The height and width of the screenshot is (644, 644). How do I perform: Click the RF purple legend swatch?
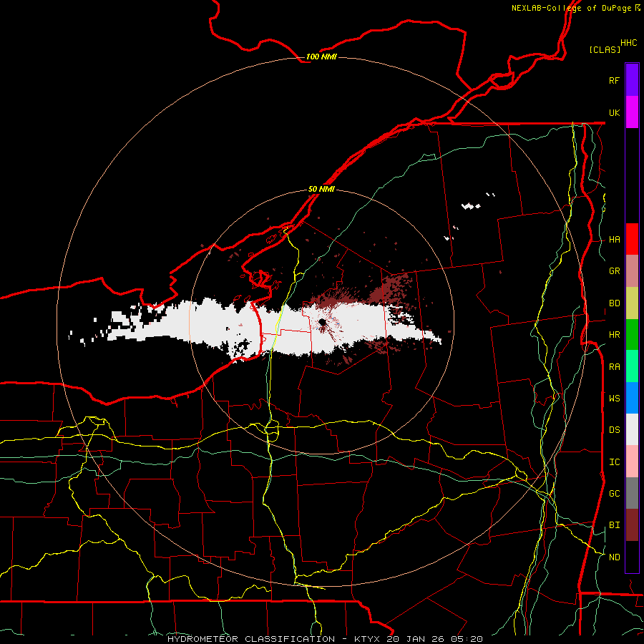(x=632, y=80)
